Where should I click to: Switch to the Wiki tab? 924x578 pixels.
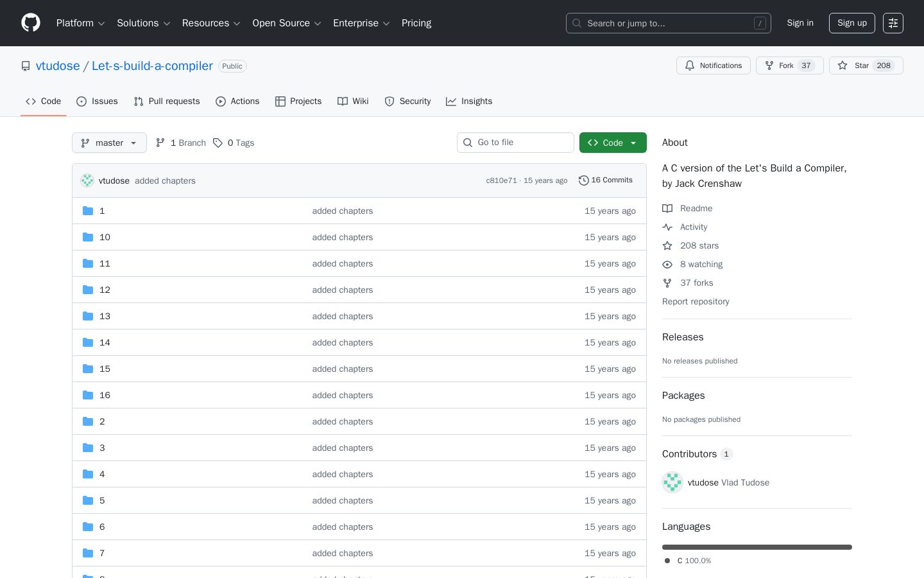click(x=353, y=101)
